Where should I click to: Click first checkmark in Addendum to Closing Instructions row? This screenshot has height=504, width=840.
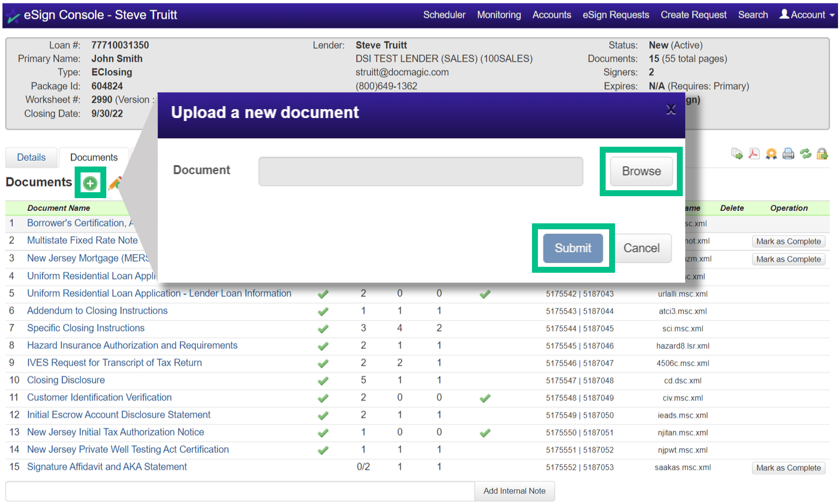pyautogui.click(x=323, y=311)
